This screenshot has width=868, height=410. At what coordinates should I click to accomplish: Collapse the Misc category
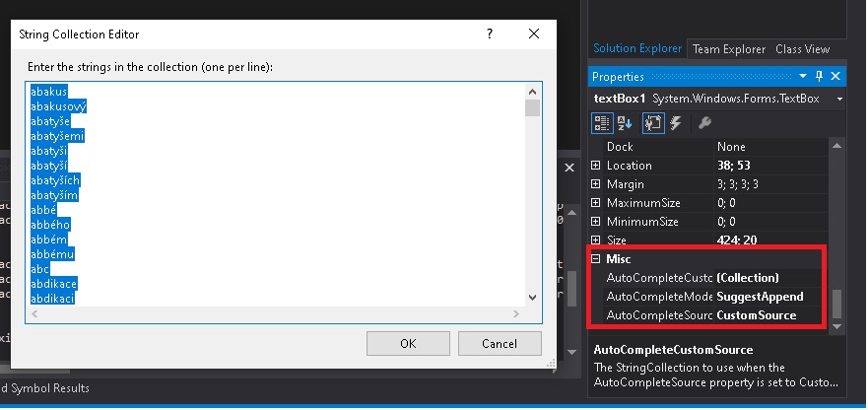click(596, 259)
